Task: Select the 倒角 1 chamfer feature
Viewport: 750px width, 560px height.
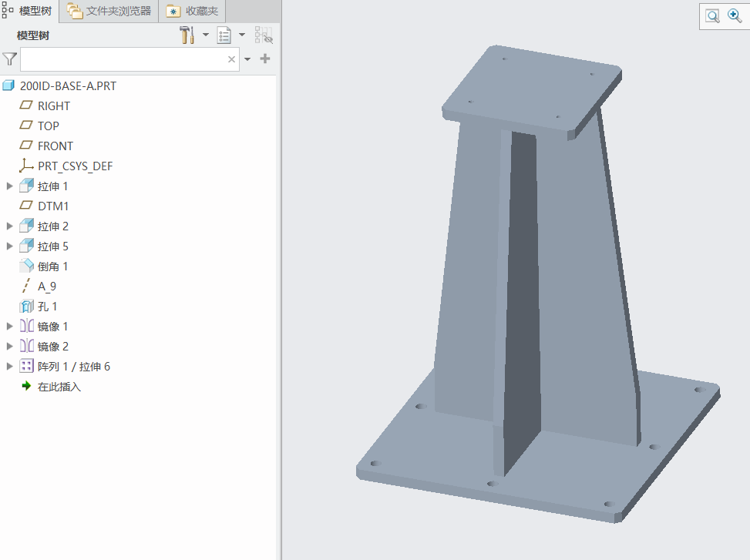Action: (52, 267)
